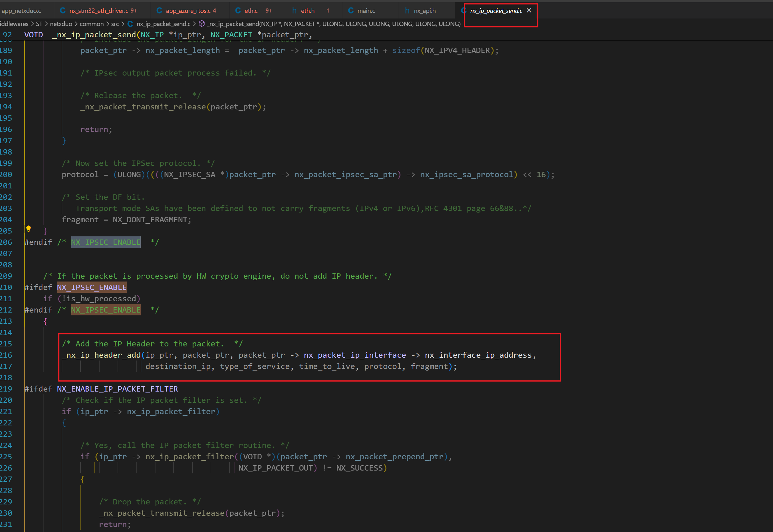Expand the common breadcrumb folder
The image size is (773, 532).
(92, 24)
